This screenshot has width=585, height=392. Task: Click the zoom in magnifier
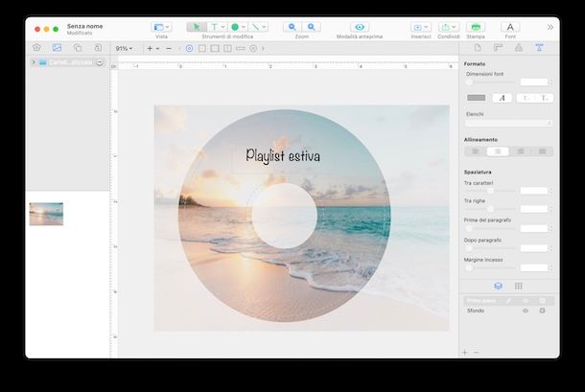312,27
